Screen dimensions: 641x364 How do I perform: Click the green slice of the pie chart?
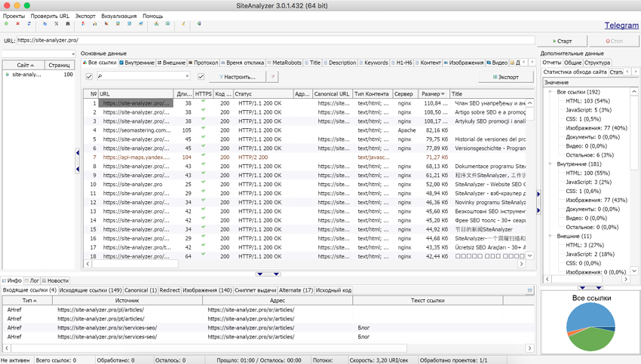pos(590,339)
